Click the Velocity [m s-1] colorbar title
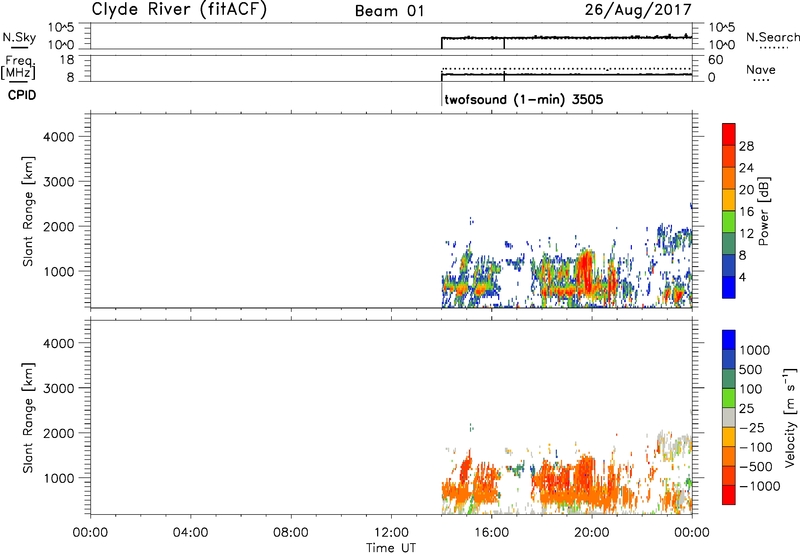 tap(790, 417)
